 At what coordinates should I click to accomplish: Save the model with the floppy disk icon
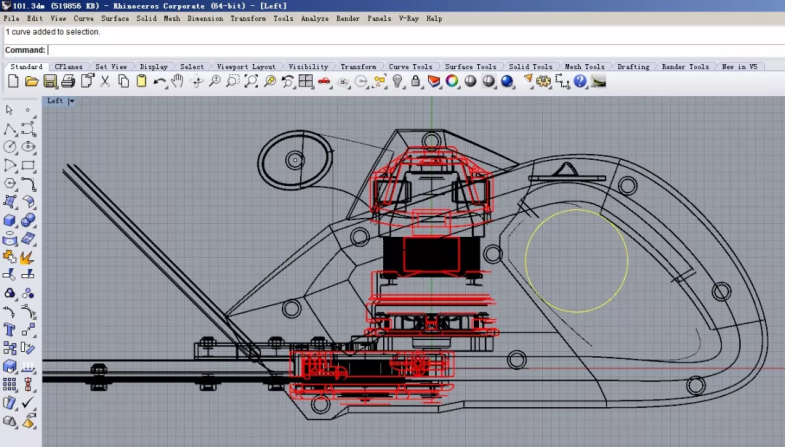[50, 81]
